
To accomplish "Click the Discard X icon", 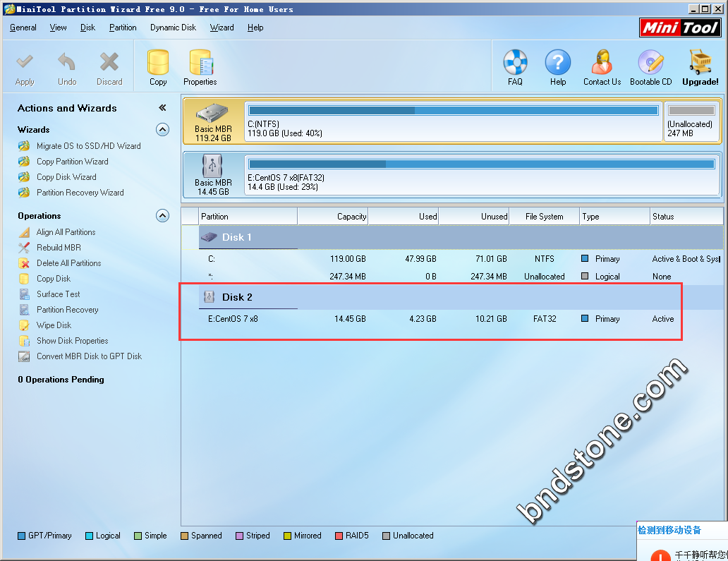I will [x=109, y=61].
